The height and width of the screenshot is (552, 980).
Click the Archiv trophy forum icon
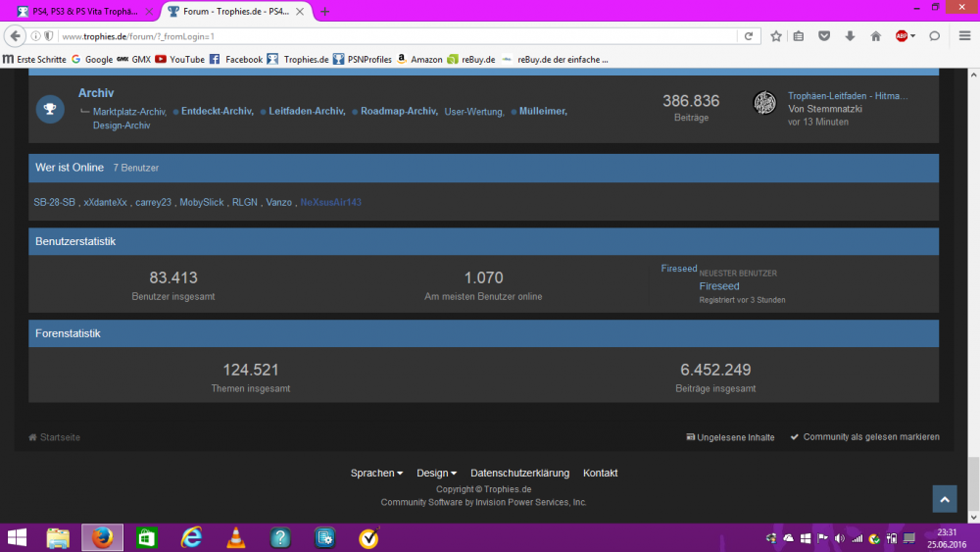click(x=50, y=108)
